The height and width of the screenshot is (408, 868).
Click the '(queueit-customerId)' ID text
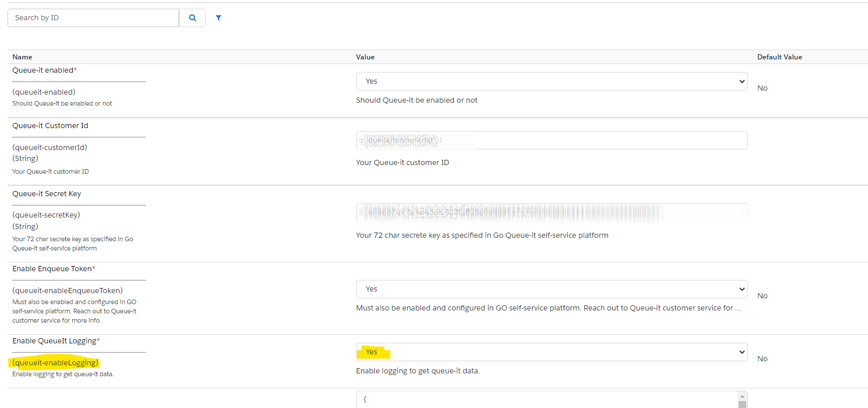coord(50,147)
